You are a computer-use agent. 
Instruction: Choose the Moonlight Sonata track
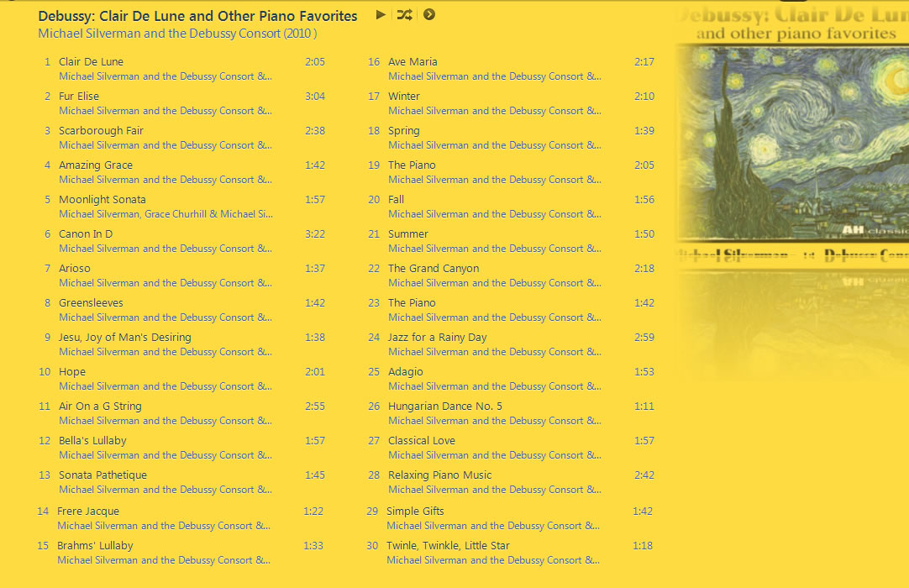point(102,199)
